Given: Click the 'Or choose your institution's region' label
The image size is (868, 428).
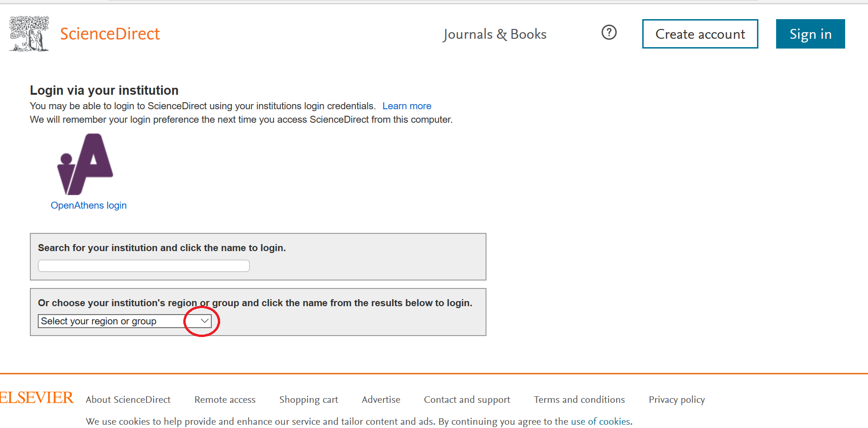Looking at the screenshot, I should (255, 303).
